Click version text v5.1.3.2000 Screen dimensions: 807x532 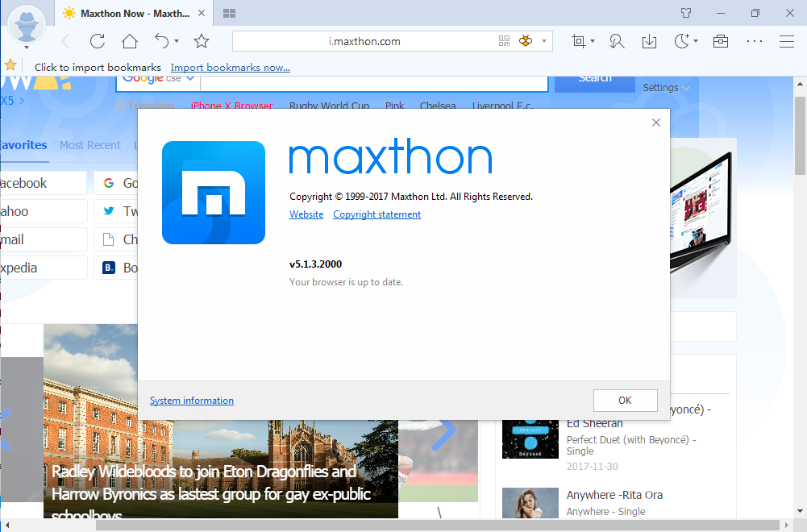315,264
